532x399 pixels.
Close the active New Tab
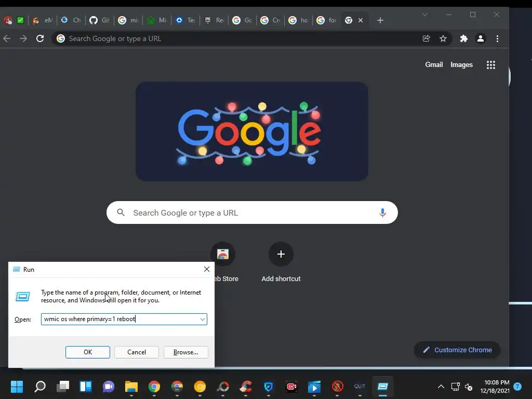361,20
